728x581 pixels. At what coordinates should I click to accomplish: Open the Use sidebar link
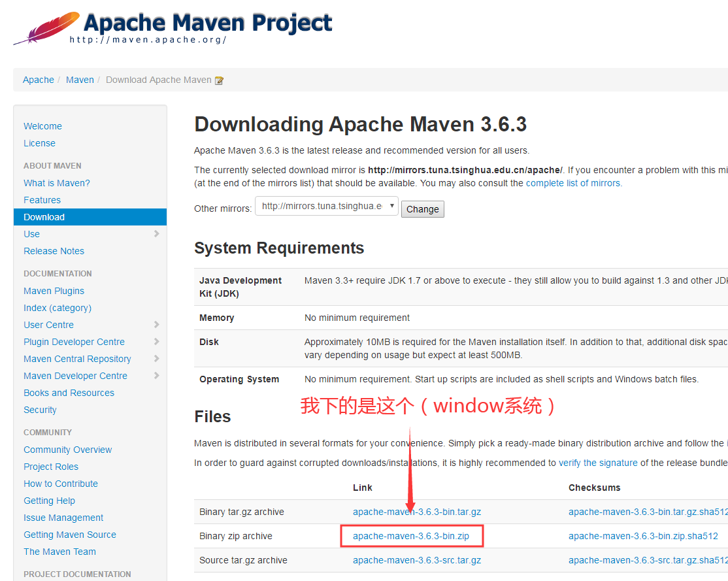31,234
